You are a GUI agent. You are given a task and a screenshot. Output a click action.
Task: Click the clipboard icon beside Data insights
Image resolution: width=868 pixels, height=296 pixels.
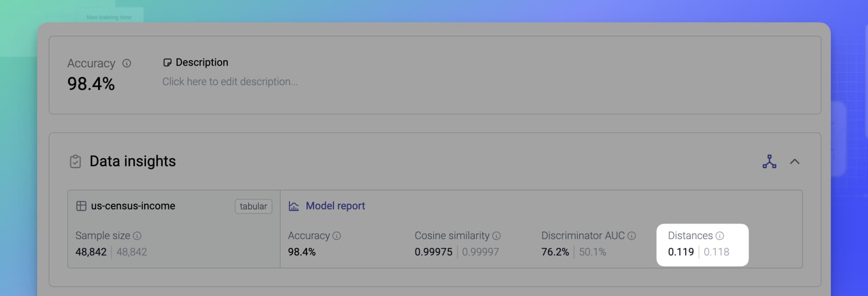[x=75, y=161]
